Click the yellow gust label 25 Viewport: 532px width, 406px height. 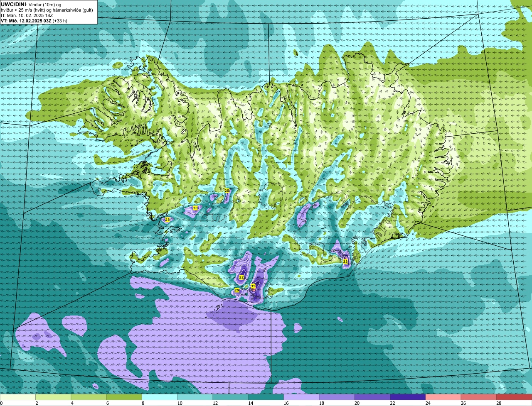(x=227, y=190)
